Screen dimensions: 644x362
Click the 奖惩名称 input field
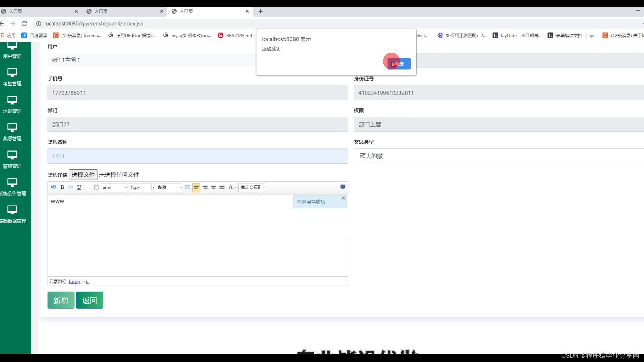point(198,156)
